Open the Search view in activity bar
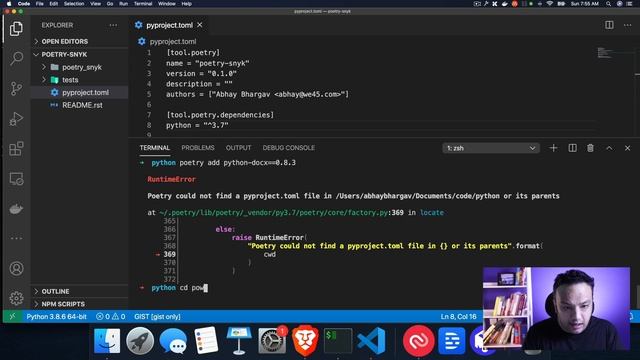 16,58
